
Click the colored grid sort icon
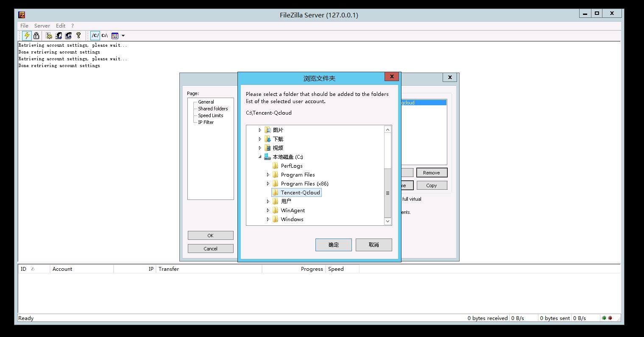115,36
